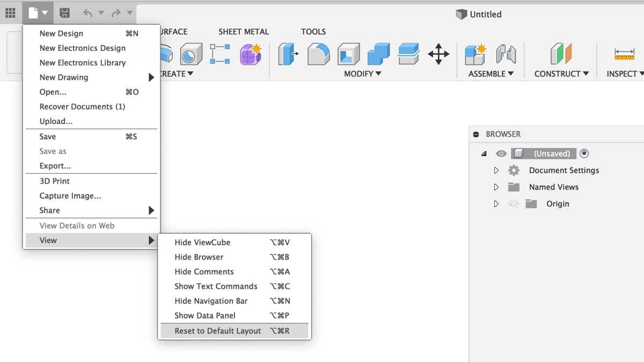Click the File document icon
644x362 pixels.
[x=33, y=12]
